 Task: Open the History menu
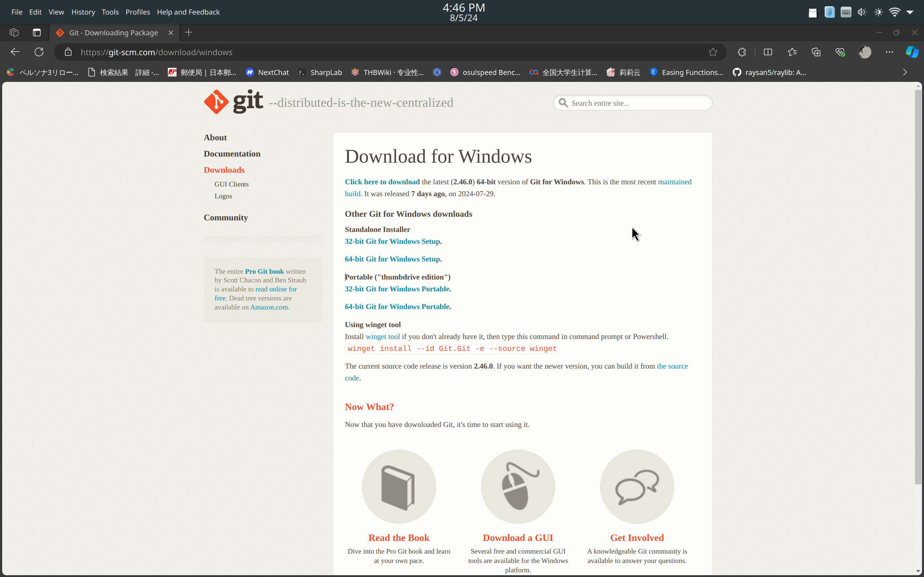tap(83, 12)
